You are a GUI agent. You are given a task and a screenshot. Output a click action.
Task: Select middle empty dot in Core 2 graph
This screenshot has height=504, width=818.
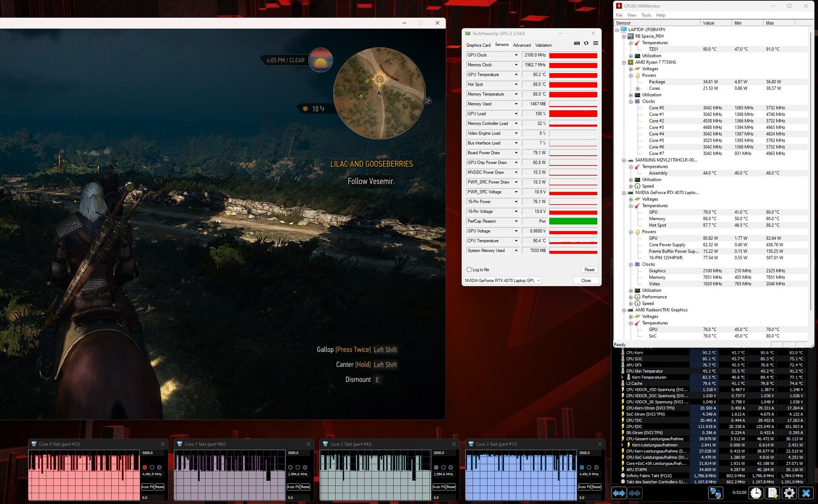444,467
